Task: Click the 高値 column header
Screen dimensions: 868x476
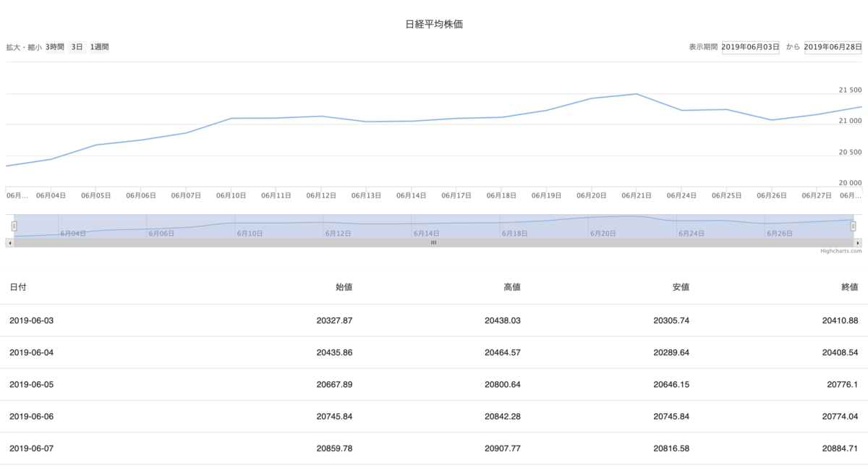Action: pos(512,287)
